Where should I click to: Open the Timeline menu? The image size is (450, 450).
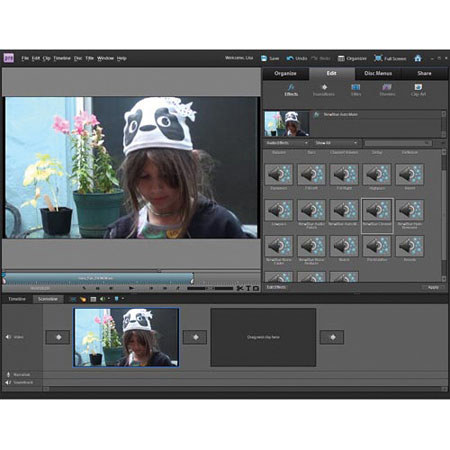[62, 58]
